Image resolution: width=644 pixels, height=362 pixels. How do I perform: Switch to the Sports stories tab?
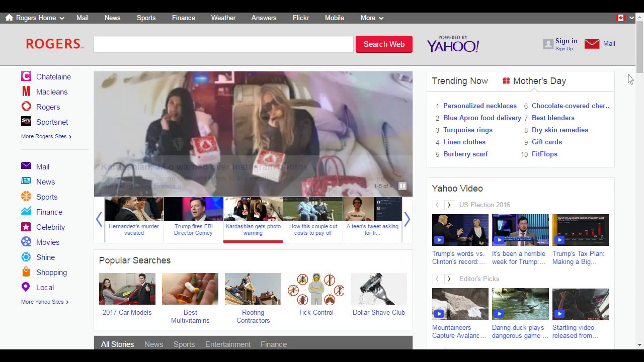[184, 344]
